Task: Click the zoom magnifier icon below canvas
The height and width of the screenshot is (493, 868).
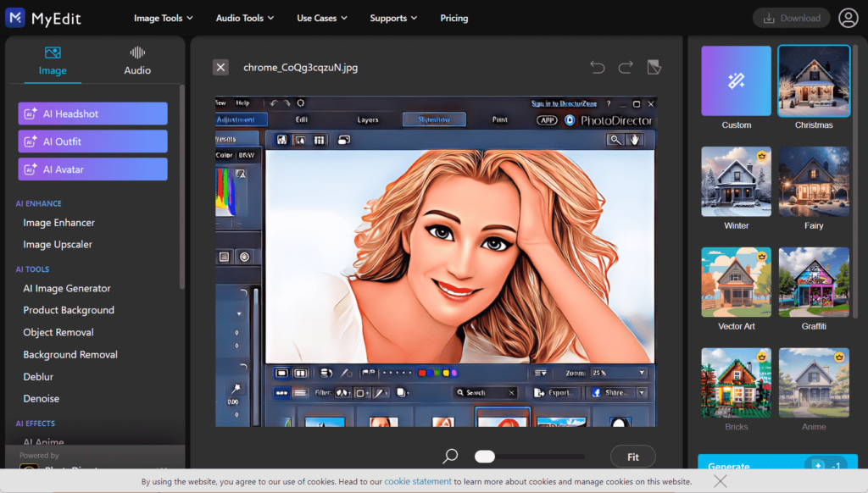Action: point(451,456)
